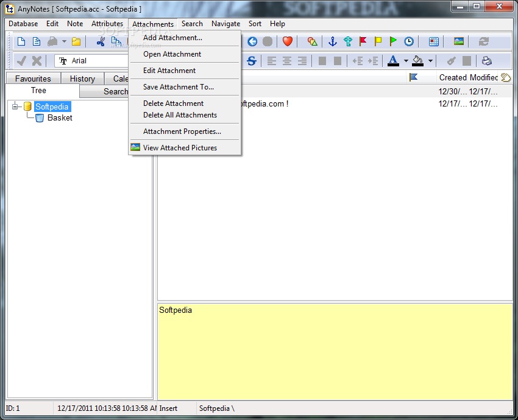The height and width of the screenshot is (420, 518).
Task: Click the blue back arrow
Action: (252, 41)
